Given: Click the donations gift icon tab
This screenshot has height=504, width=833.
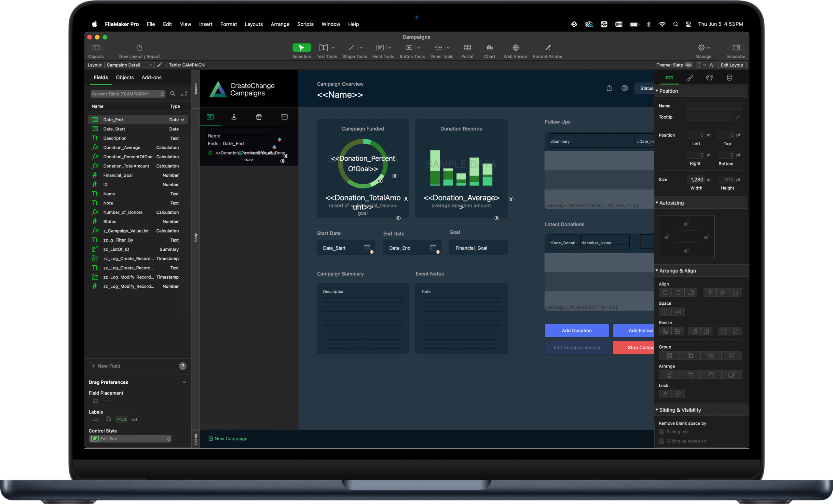Looking at the screenshot, I should point(259,117).
